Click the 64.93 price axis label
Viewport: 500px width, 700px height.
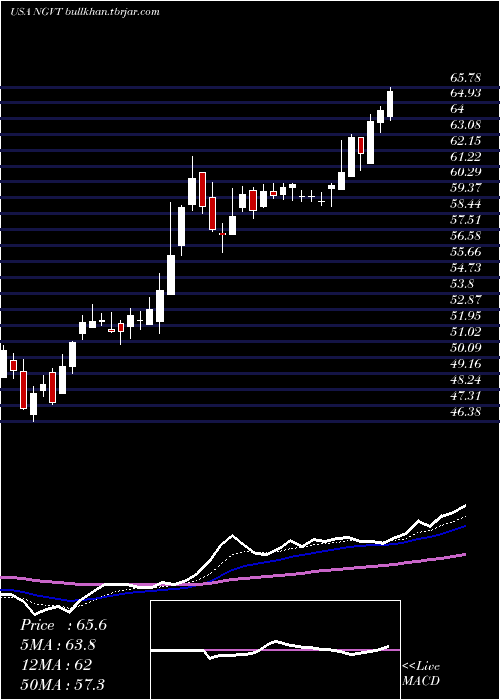pyautogui.click(x=466, y=93)
